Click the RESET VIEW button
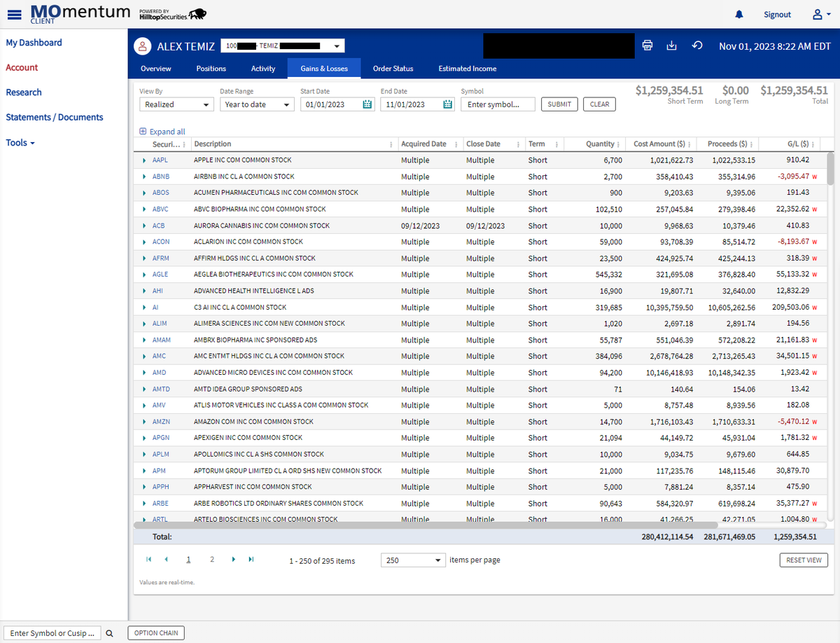 (804, 560)
